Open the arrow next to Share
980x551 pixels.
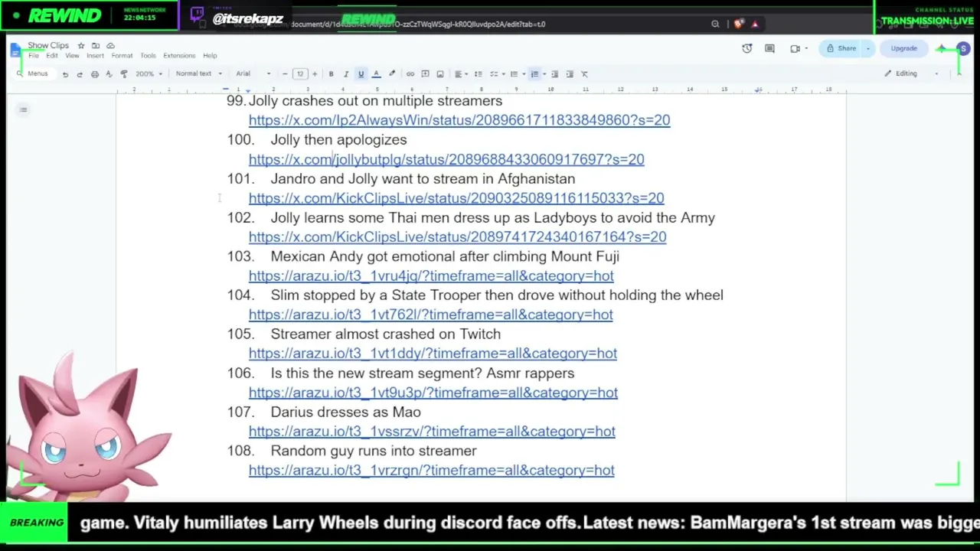click(x=867, y=49)
